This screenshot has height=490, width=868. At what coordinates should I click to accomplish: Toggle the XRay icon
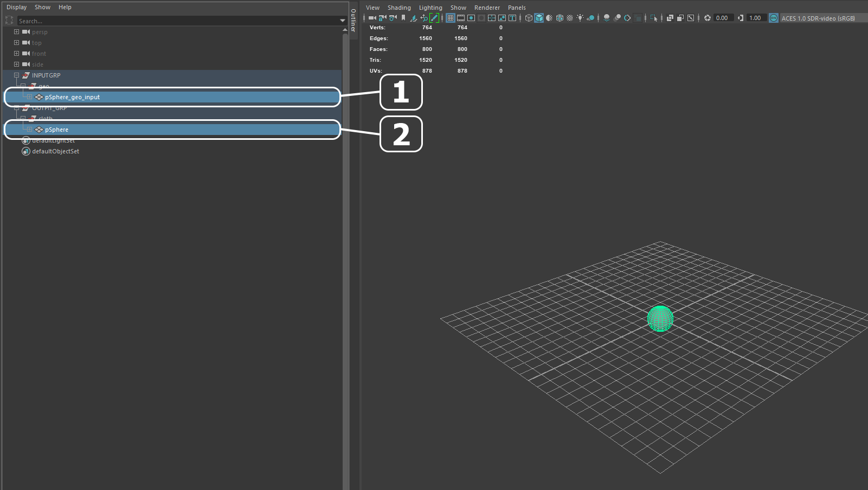click(670, 18)
